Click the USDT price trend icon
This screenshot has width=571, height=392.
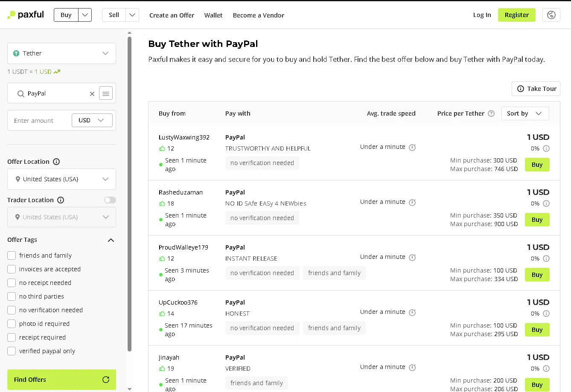click(x=57, y=72)
